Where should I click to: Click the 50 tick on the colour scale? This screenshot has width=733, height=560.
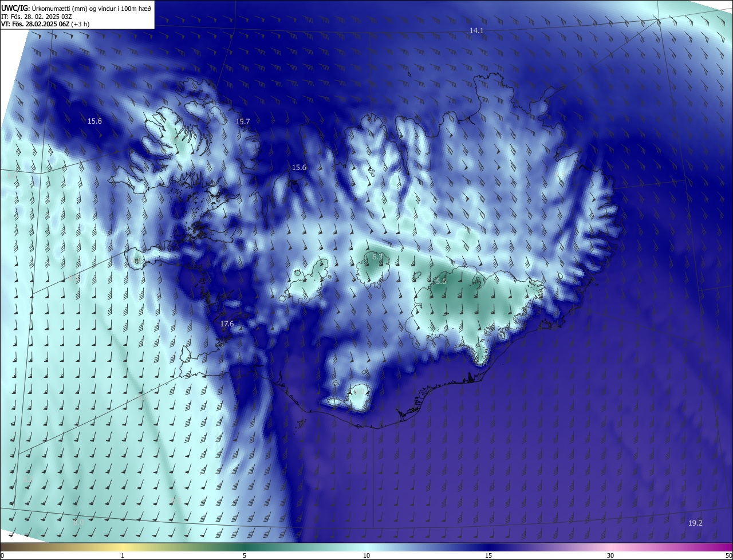tap(728, 555)
